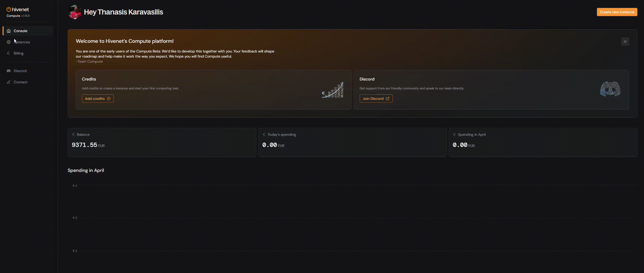This screenshot has width=644, height=273.
Task: Click the Join Discord button
Action: pos(376,99)
